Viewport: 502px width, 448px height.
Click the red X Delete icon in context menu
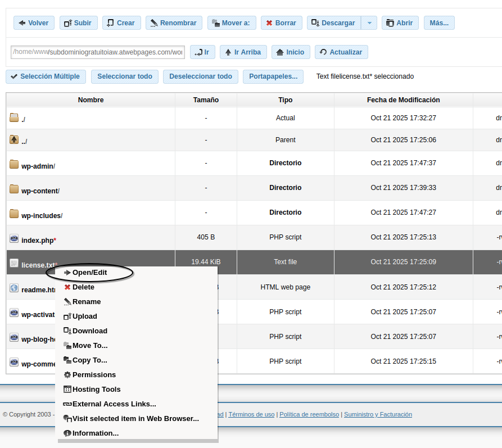67,287
